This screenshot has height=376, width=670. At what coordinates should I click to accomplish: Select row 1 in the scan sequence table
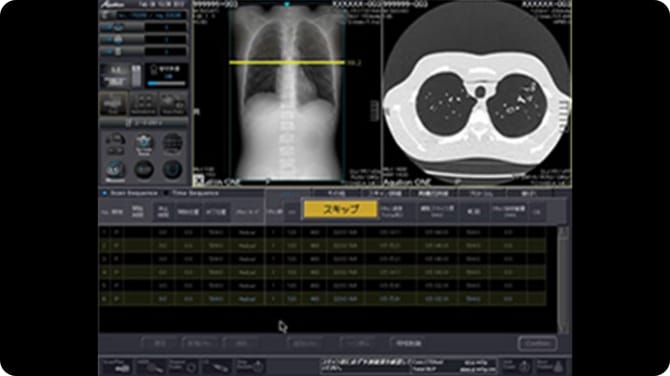click(323, 232)
